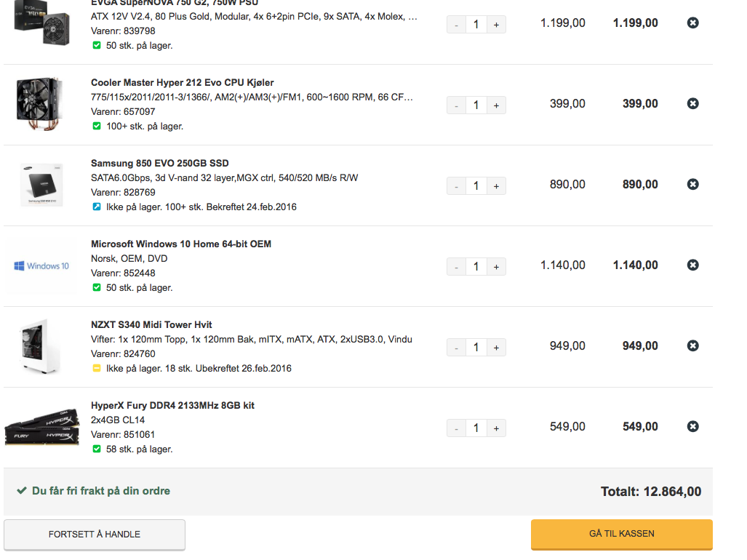Open Samsung 850 EVO 250GB SSD product link
The image size is (747, 560).
[159, 164]
